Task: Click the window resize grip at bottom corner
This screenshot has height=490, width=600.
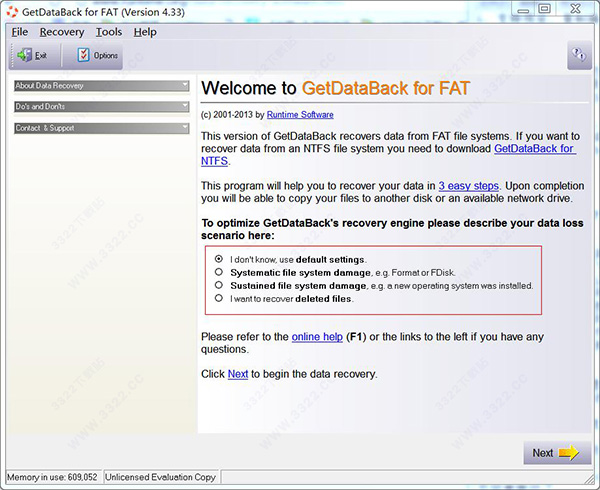Action: point(589,479)
